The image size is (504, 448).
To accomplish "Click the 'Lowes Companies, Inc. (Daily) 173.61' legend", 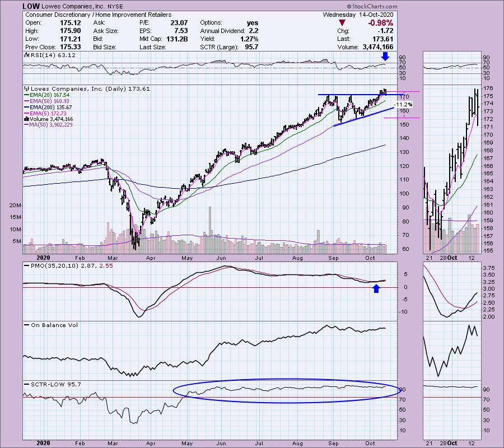I will [x=90, y=88].
